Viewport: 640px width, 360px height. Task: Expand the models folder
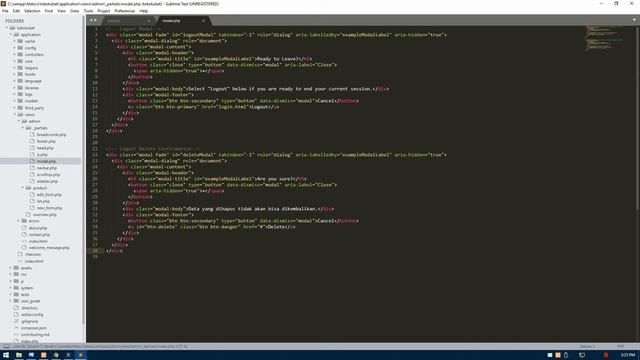point(15,101)
